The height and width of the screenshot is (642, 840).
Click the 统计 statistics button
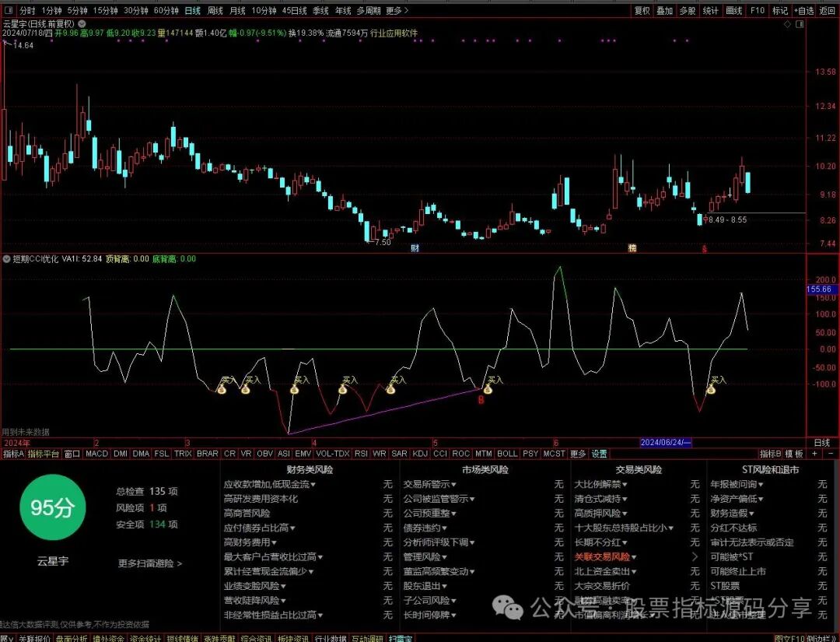pyautogui.click(x=711, y=11)
